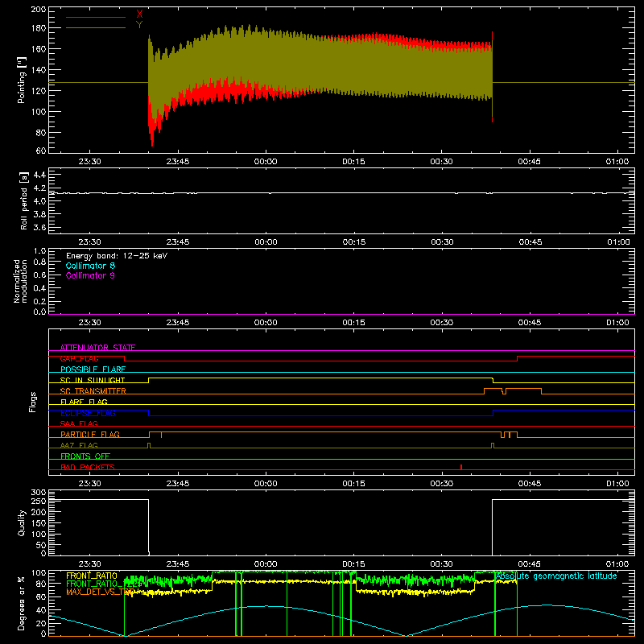Click the PARTICLE_FLAG label

[90, 434]
